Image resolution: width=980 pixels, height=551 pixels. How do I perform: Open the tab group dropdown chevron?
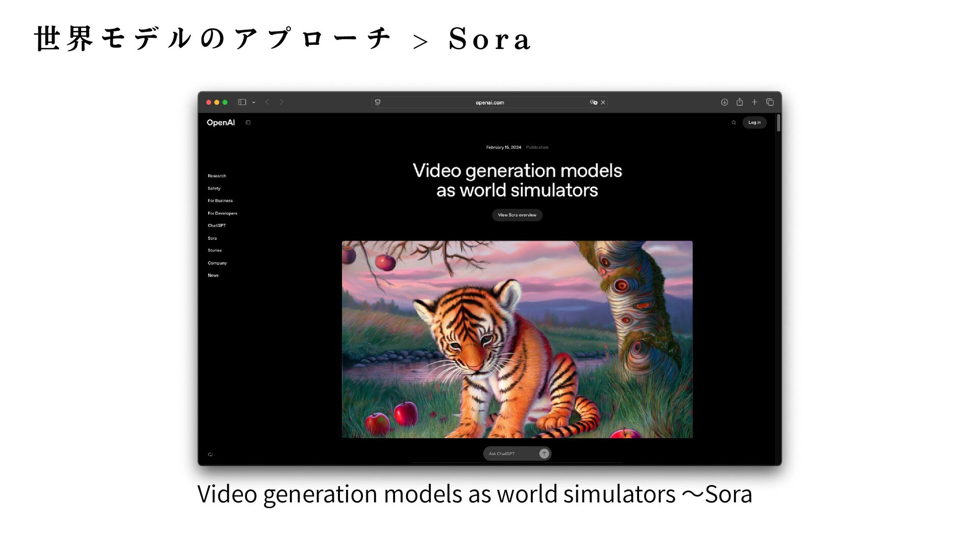coord(254,103)
